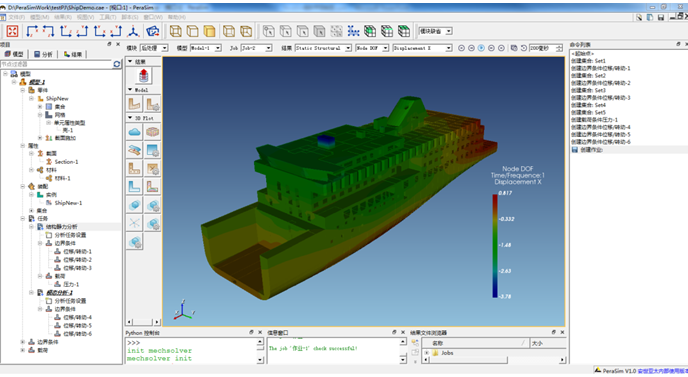Click the node filter input field
The height and width of the screenshot is (377, 688).
[x=56, y=64]
